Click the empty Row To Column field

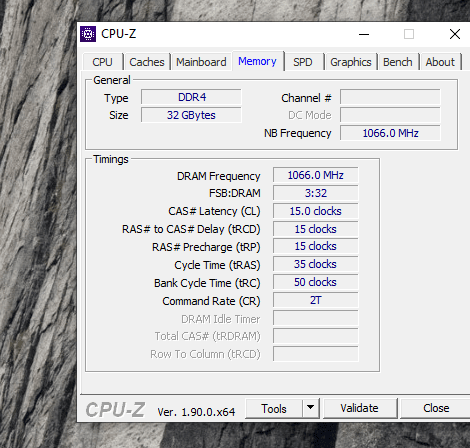coord(316,354)
